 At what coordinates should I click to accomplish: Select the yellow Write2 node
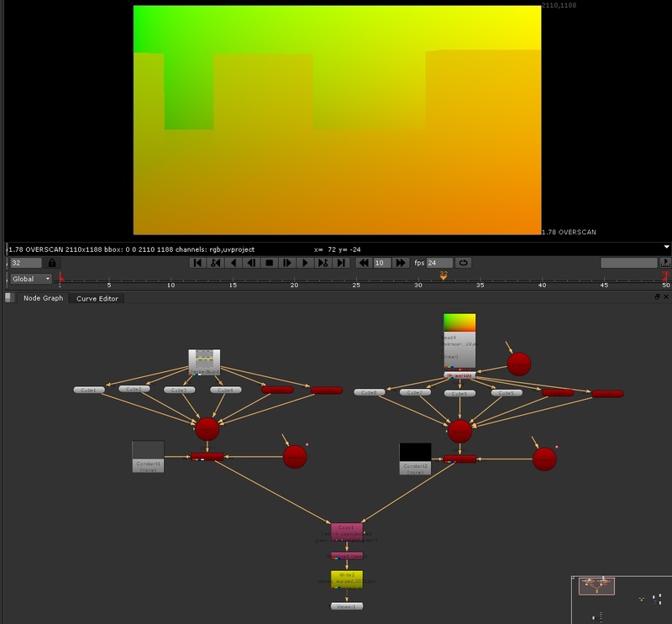pyautogui.click(x=347, y=579)
